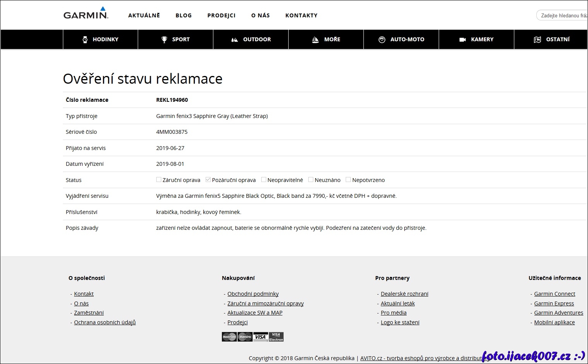Toggle the Záruční oprava checkbox

(159, 180)
